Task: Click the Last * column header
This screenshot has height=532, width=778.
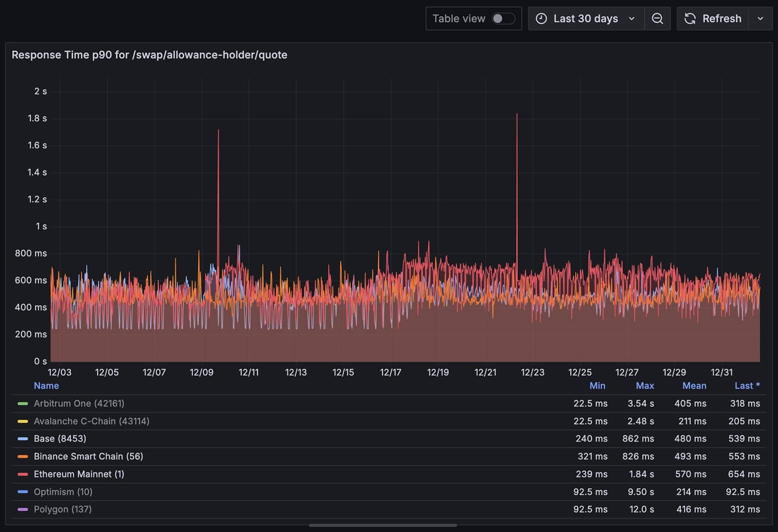Action: (747, 385)
